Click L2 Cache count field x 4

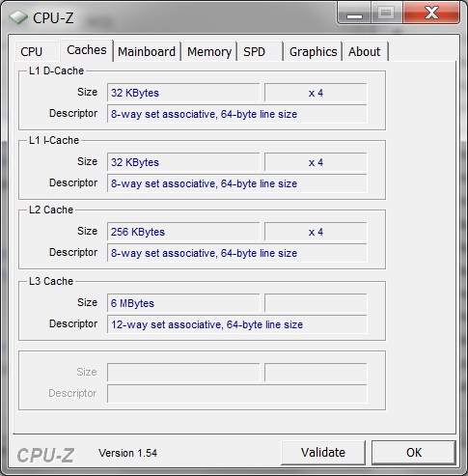[316, 232]
